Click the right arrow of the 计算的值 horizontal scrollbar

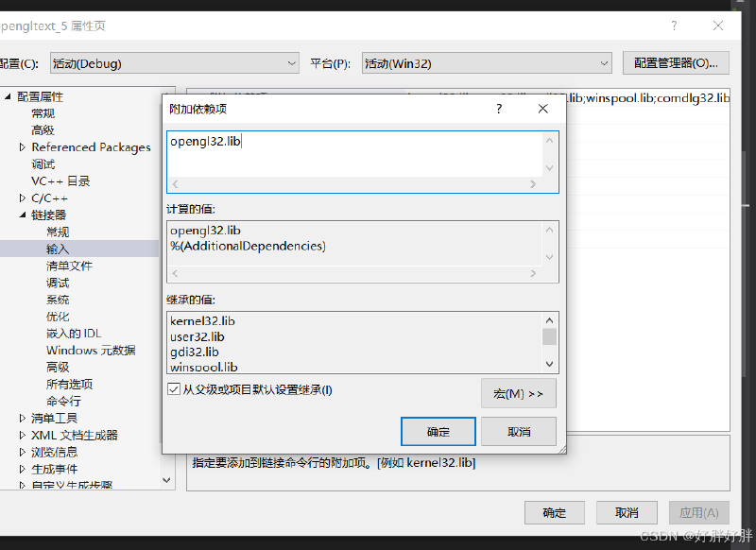coord(533,273)
